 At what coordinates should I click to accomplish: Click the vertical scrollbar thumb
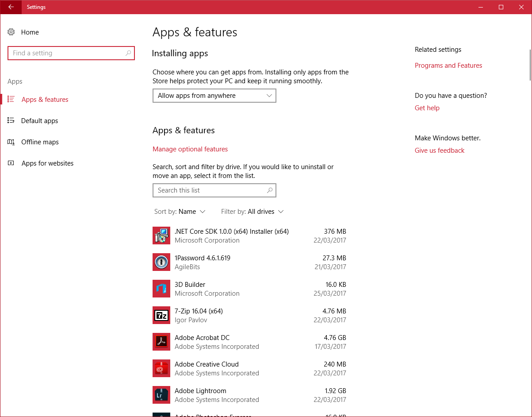point(529,64)
